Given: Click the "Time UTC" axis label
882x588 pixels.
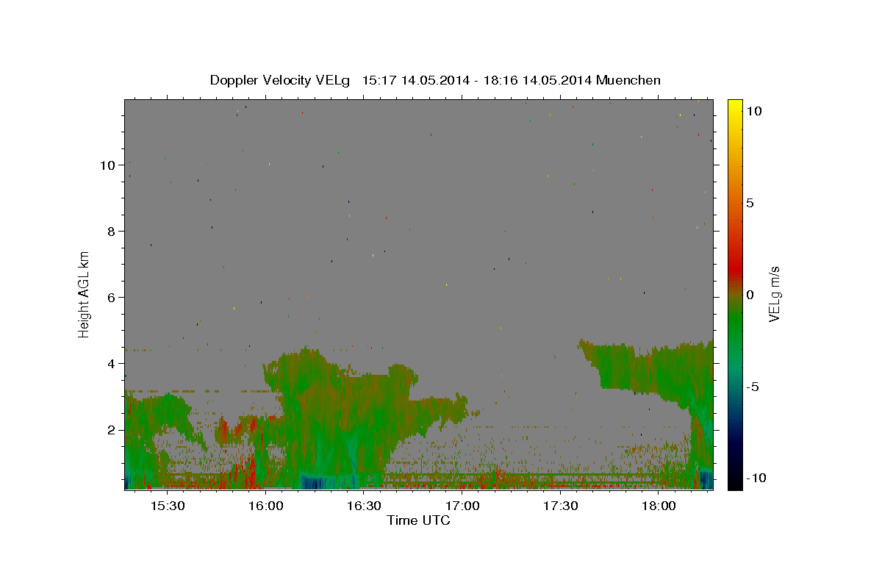Looking at the screenshot, I should click(x=418, y=520).
